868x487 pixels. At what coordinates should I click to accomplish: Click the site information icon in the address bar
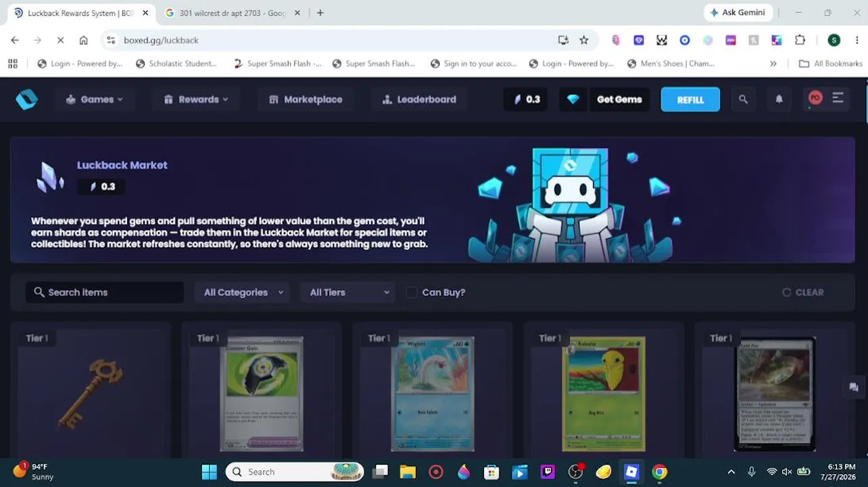[x=112, y=41]
